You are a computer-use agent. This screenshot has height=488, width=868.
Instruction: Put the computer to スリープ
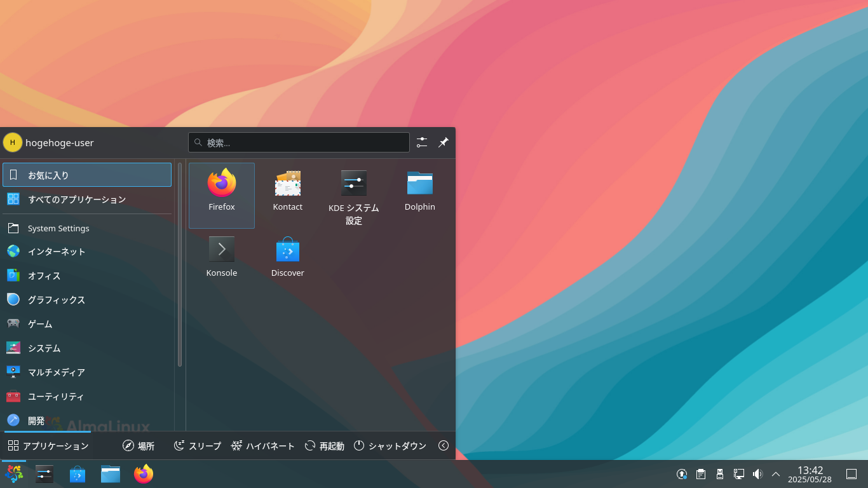pyautogui.click(x=198, y=445)
